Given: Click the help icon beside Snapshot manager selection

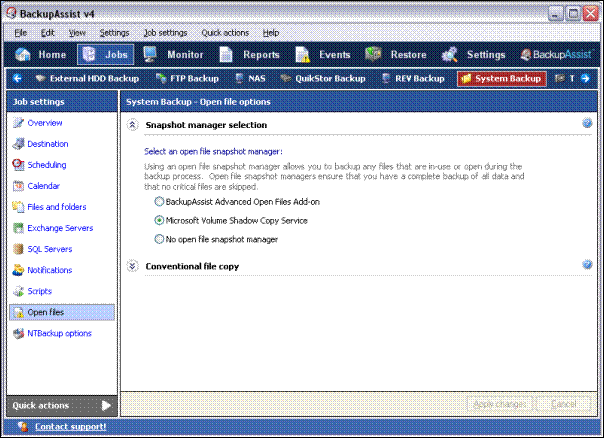Looking at the screenshot, I should pyautogui.click(x=587, y=123).
